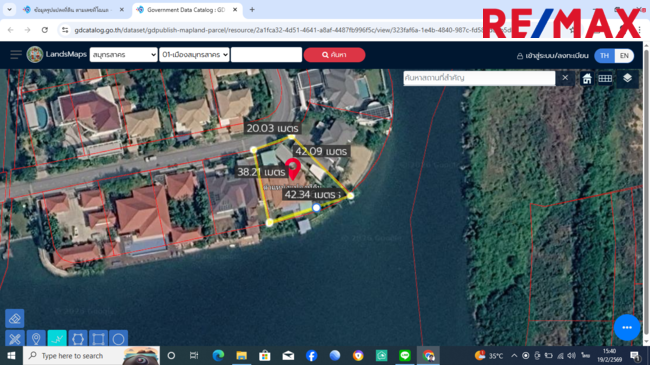Switch to the first browser tab
Screen dimensions: 650x365
coord(73,10)
